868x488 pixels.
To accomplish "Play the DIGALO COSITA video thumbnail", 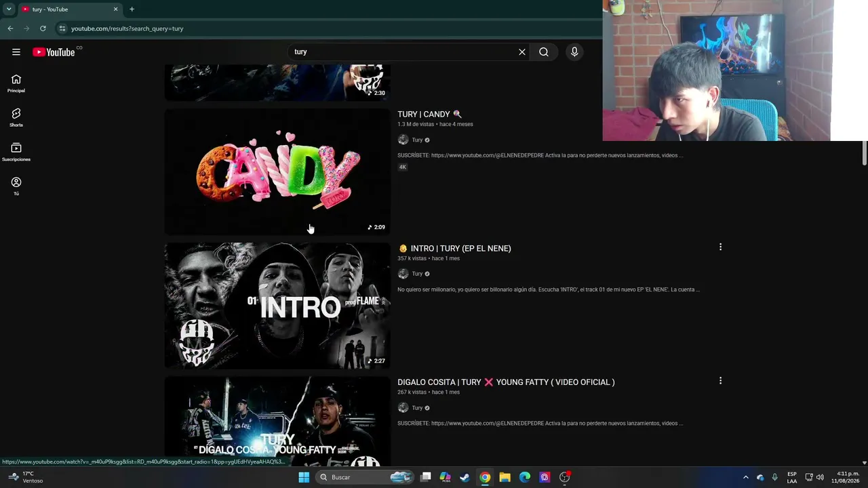I will click(x=277, y=422).
